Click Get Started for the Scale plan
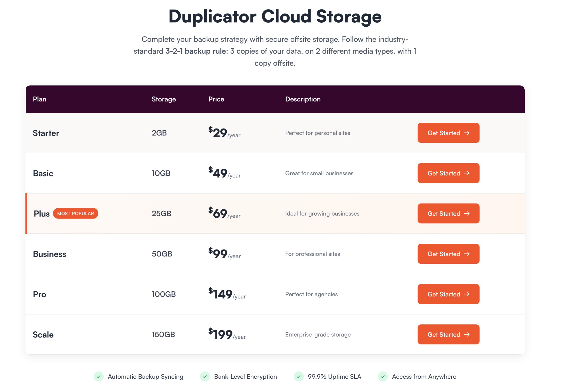This screenshot has height=392, width=568. click(448, 334)
